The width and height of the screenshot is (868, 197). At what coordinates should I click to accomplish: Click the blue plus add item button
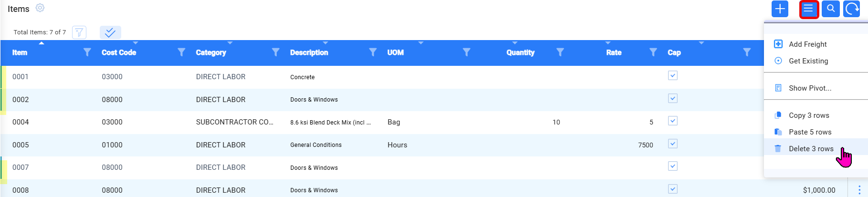point(780,9)
